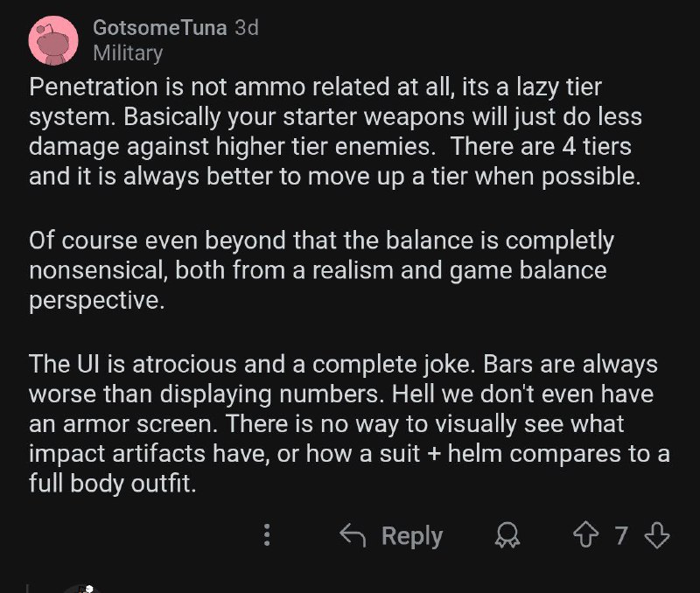
Task: Click the line starting 'an armor screen'
Action: tap(326, 423)
